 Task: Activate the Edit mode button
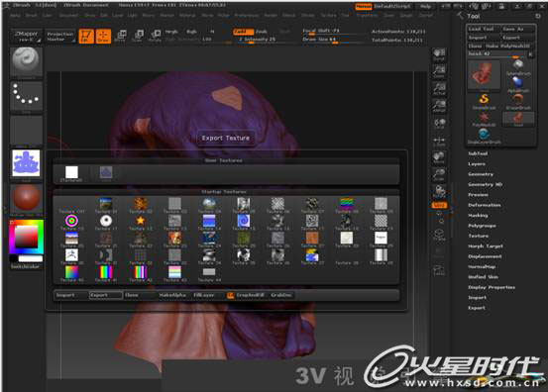point(86,36)
